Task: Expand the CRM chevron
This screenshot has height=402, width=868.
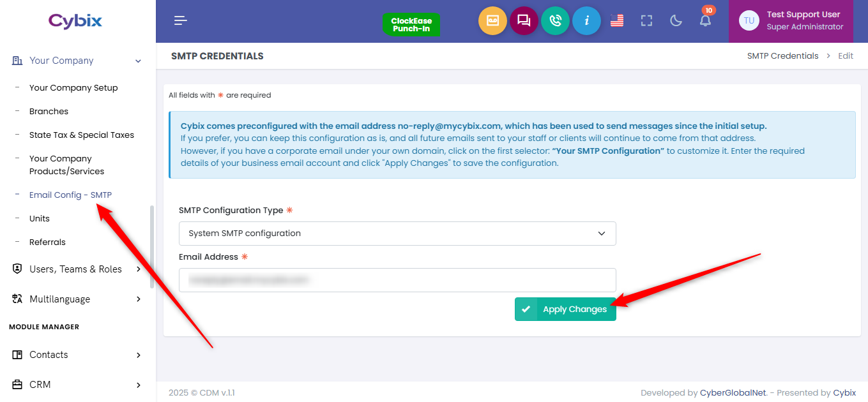Action: (139, 385)
